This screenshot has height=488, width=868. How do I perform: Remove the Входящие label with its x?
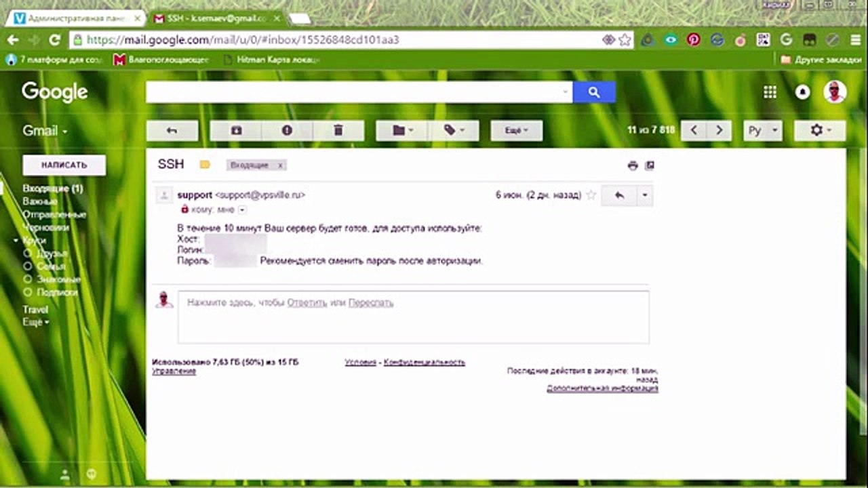point(281,165)
